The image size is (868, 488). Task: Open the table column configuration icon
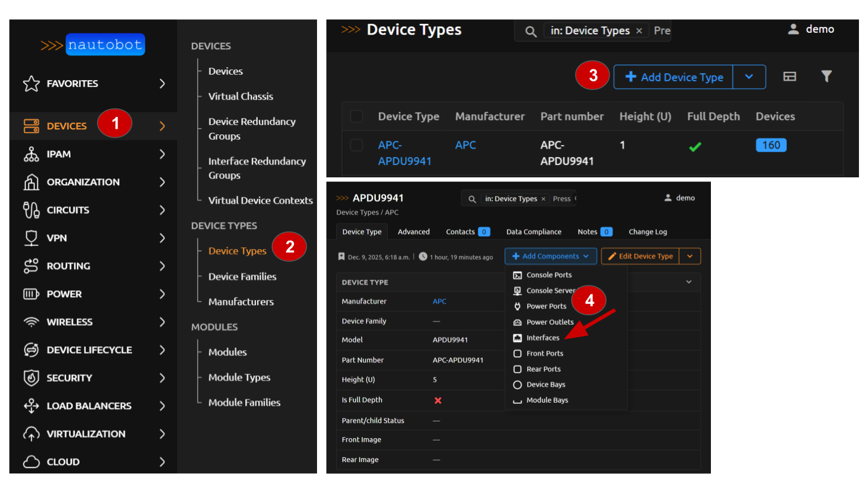[x=789, y=76]
